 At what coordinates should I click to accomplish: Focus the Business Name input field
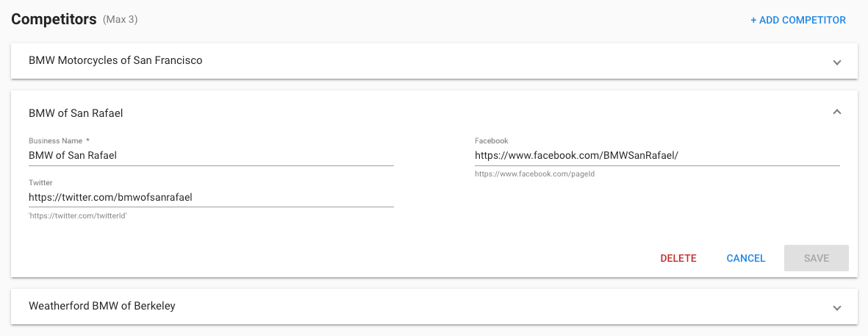pyautogui.click(x=211, y=156)
